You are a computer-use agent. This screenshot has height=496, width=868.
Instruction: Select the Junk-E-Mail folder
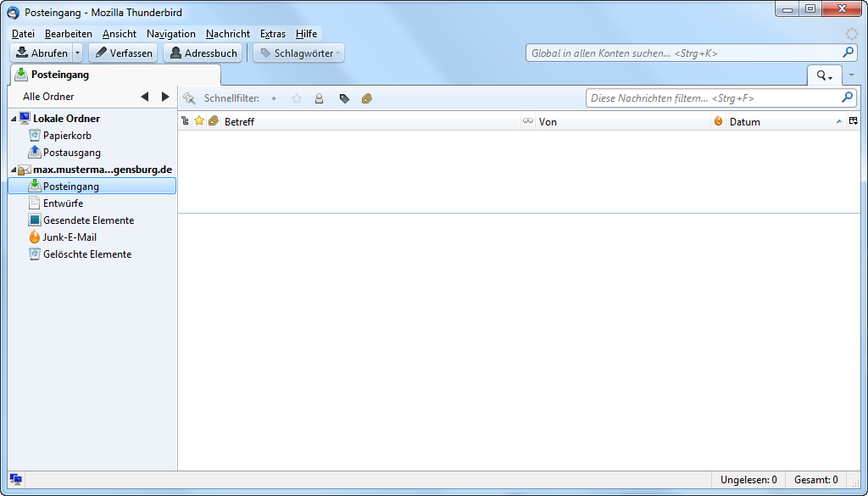70,237
